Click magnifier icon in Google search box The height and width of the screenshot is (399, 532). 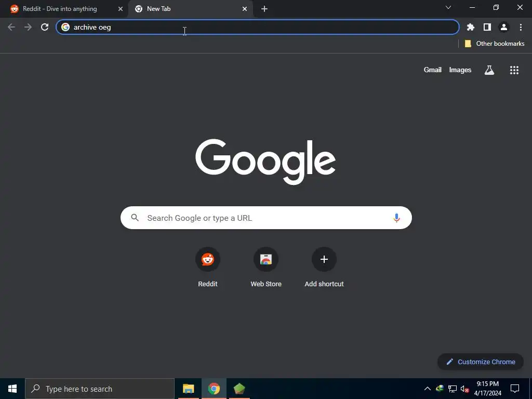coord(135,218)
